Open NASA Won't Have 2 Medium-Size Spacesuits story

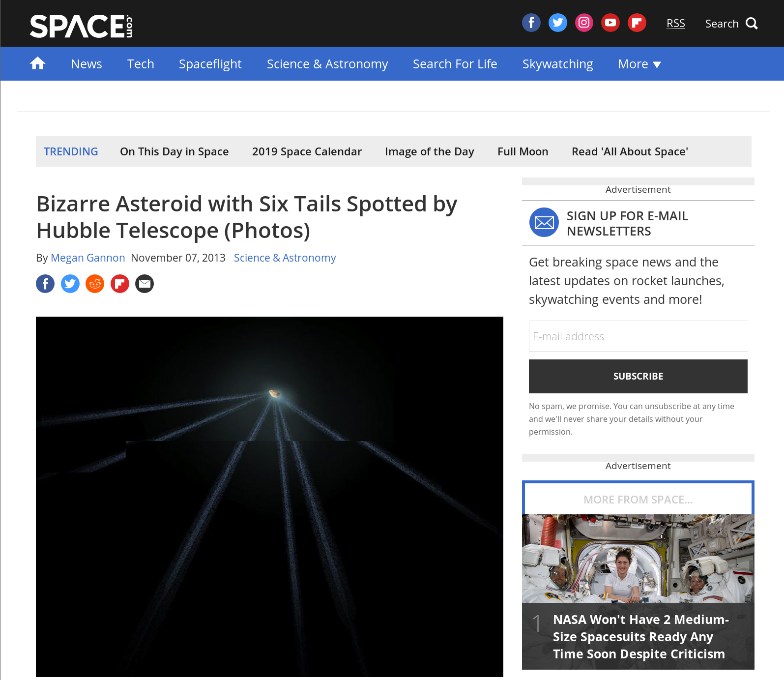640,637
